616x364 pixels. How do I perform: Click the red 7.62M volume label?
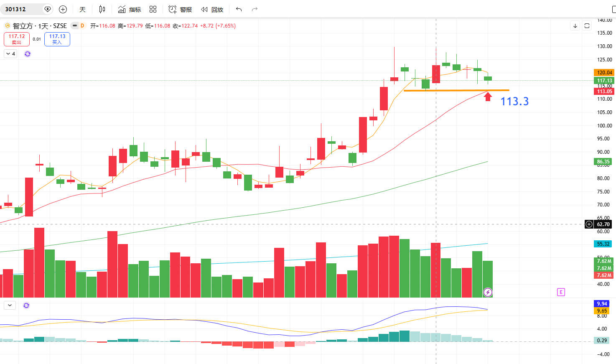pos(604,275)
